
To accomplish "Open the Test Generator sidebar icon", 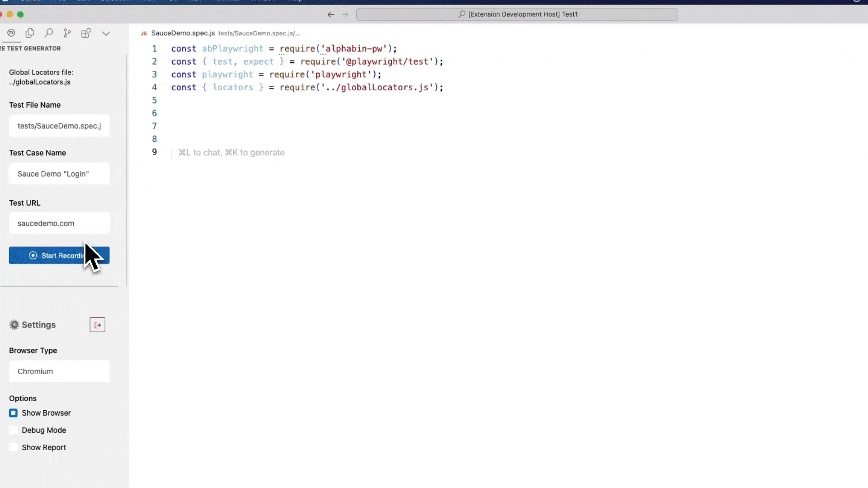I will pos(11,33).
